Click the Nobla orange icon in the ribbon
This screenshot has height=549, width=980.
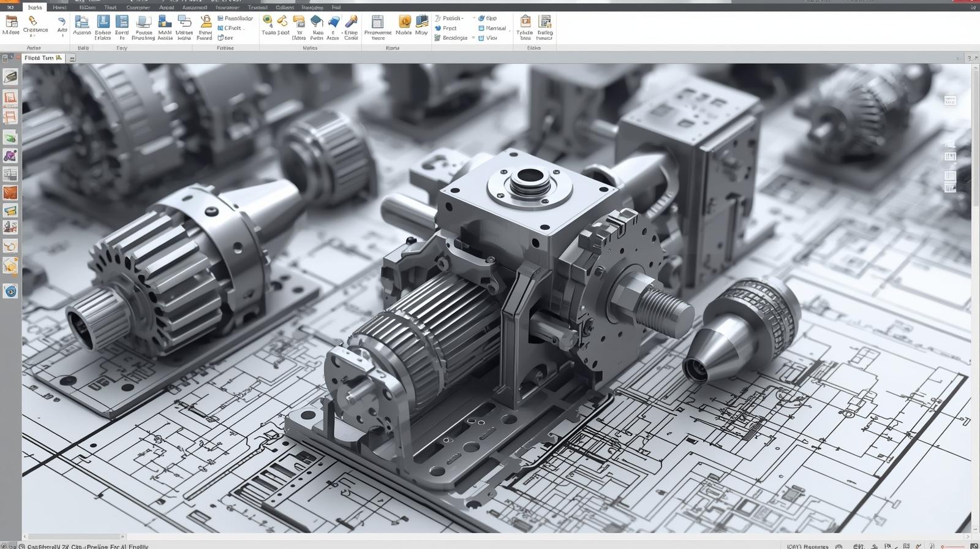point(404,22)
